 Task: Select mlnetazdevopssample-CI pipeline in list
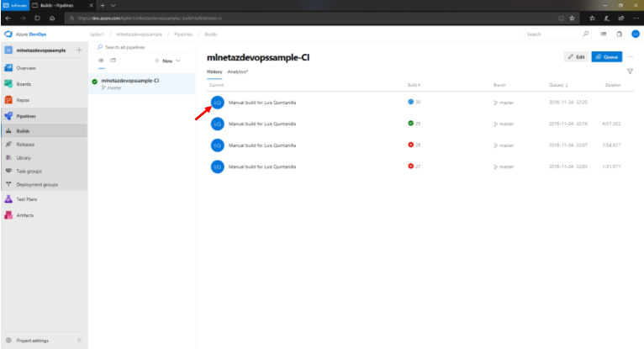click(x=142, y=84)
